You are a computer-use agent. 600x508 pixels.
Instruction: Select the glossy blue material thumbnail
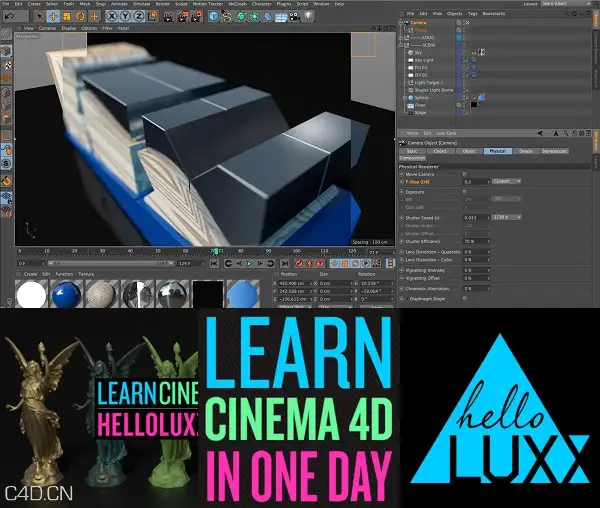[x=67, y=294]
